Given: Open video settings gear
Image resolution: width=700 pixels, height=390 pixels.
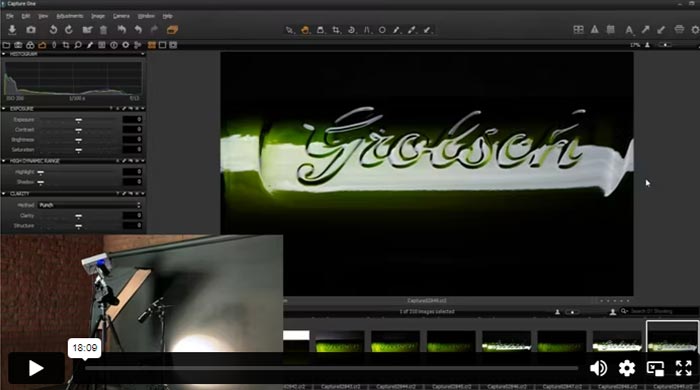Looking at the screenshot, I should pyautogui.click(x=627, y=368).
